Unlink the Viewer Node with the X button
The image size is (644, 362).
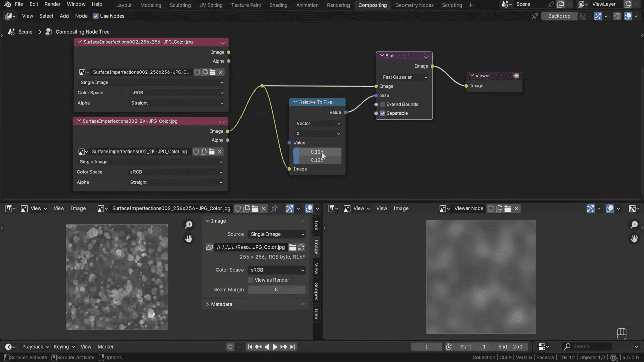pyautogui.click(x=516, y=208)
